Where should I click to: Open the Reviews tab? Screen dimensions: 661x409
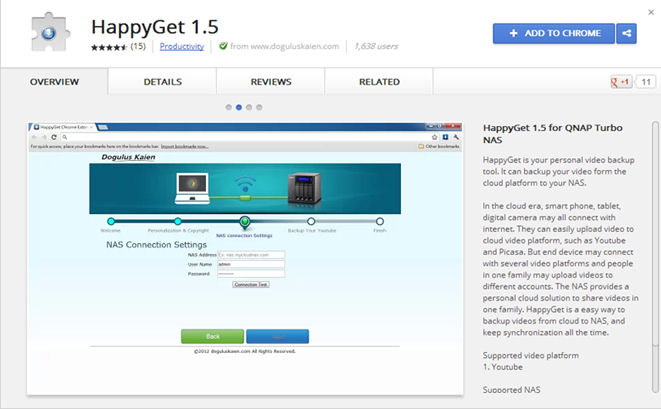271,82
